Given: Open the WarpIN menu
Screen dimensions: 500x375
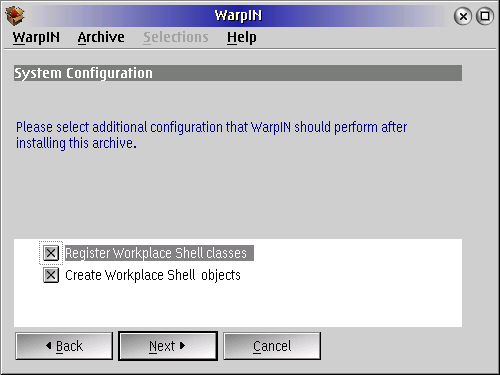Looking at the screenshot, I should tap(36, 37).
